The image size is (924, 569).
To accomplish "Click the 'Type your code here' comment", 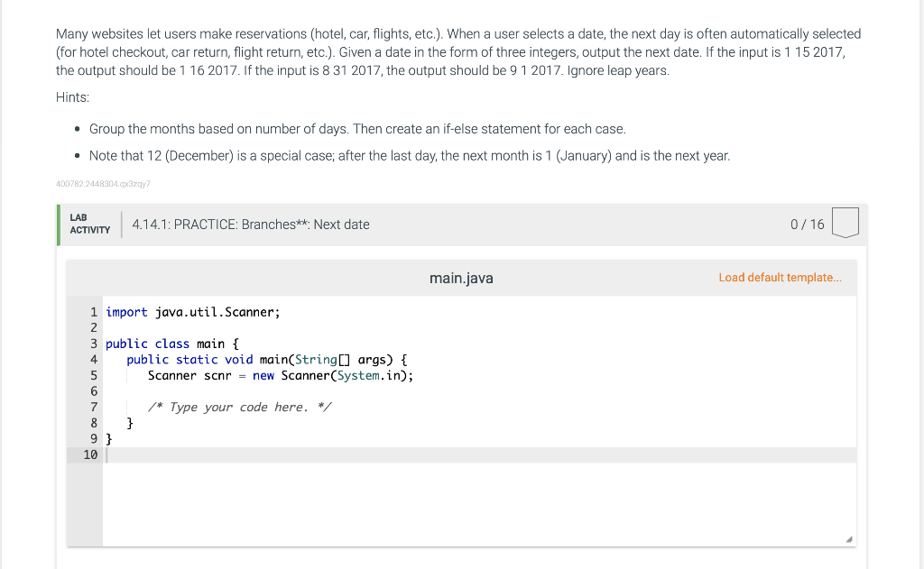I will (239, 408).
